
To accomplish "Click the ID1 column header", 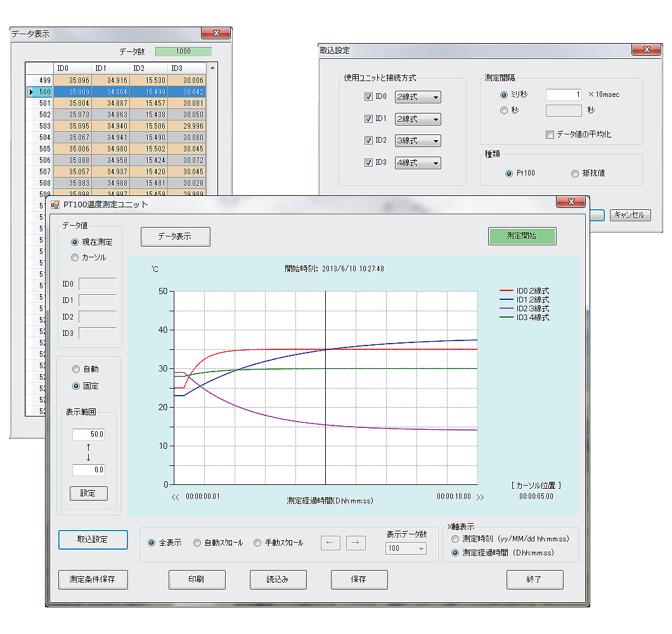I will click(110, 68).
